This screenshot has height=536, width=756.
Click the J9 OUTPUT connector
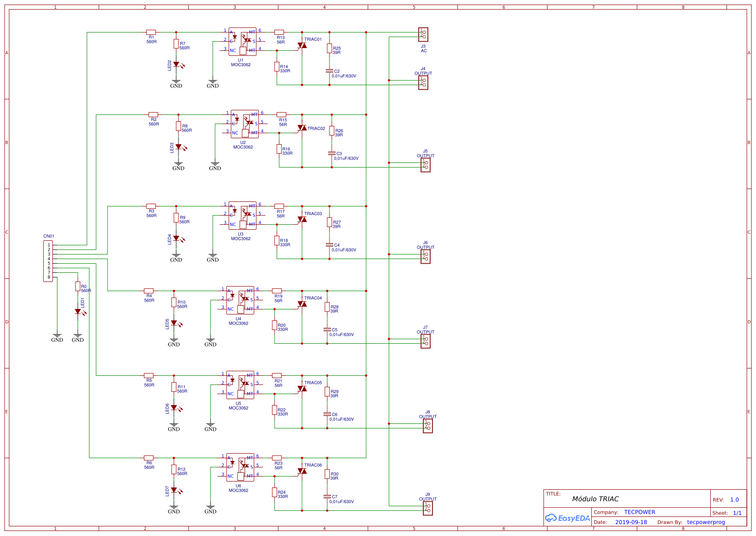pyautogui.click(x=427, y=509)
